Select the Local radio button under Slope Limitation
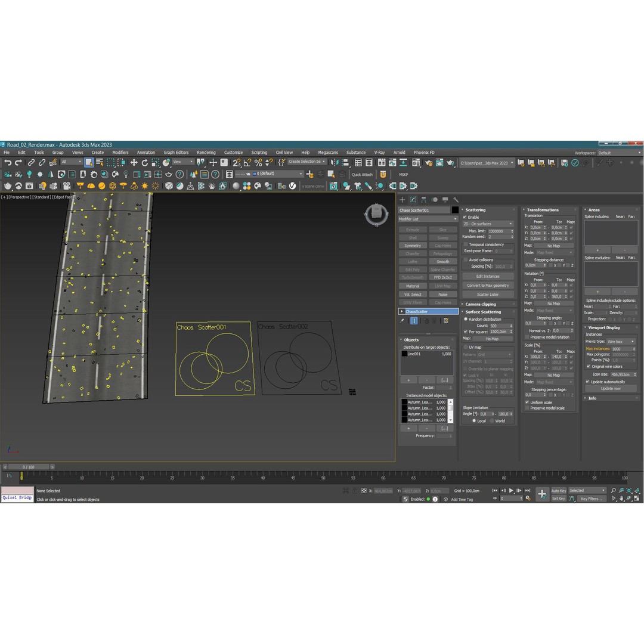The image size is (644, 644). pyautogui.click(x=475, y=421)
